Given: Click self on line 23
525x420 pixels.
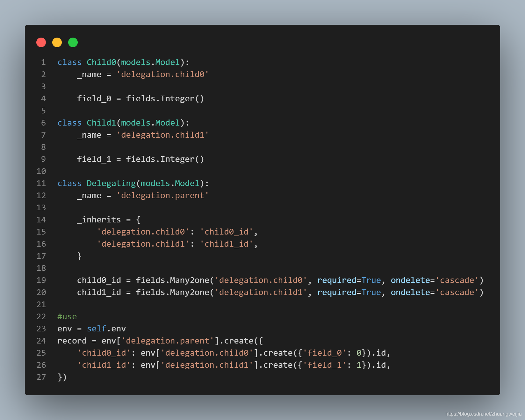Looking at the screenshot, I should click(97, 329).
